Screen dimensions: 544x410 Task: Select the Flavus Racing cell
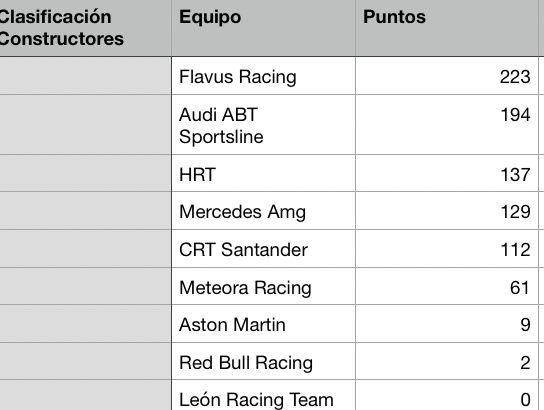[x=263, y=76]
